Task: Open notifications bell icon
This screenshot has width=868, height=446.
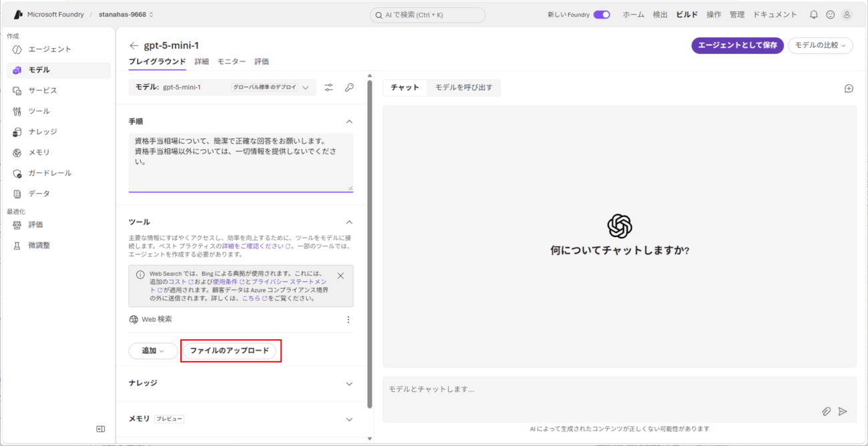Action: pos(813,15)
